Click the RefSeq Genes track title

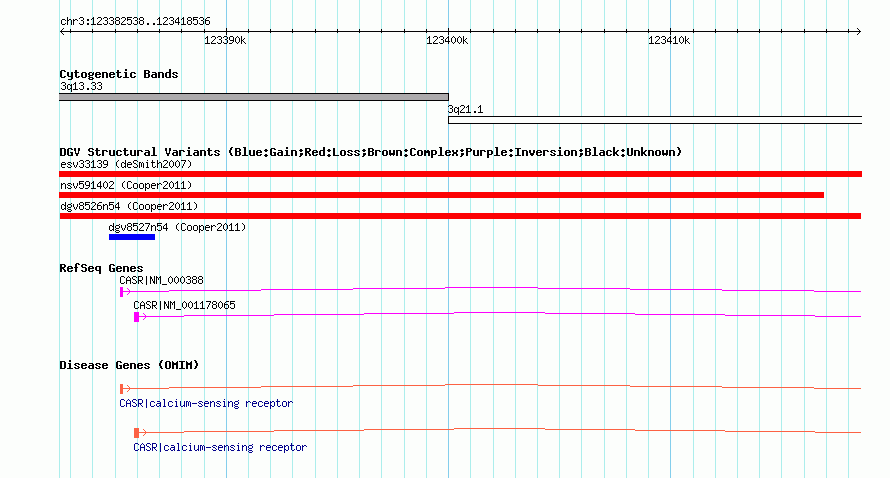pos(101,268)
